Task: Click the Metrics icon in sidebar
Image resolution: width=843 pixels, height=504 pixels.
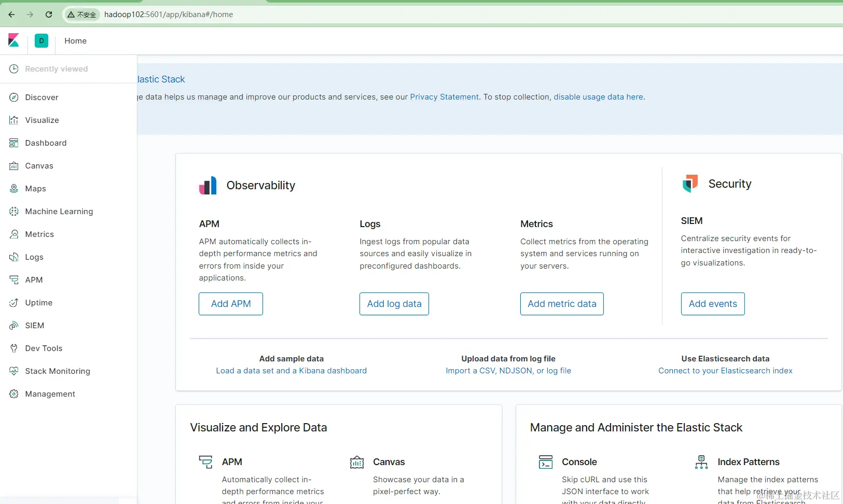Action: 14,234
